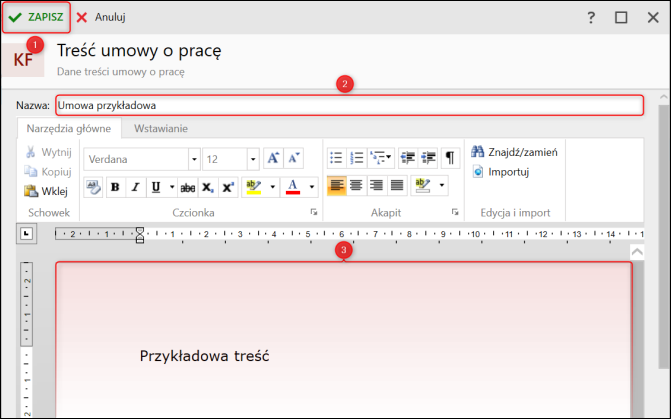This screenshot has width=671, height=419.
Task: Cancel editing via Anuluj button
Action: pos(101,17)
